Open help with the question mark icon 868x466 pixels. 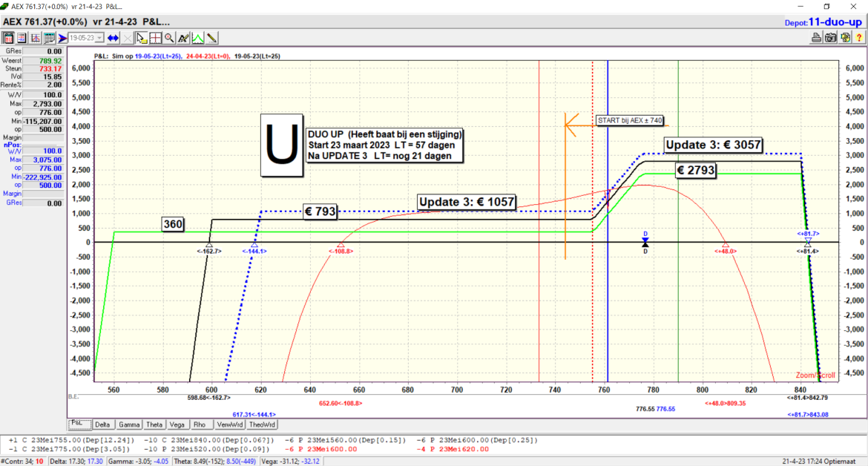tap(858, 38)
